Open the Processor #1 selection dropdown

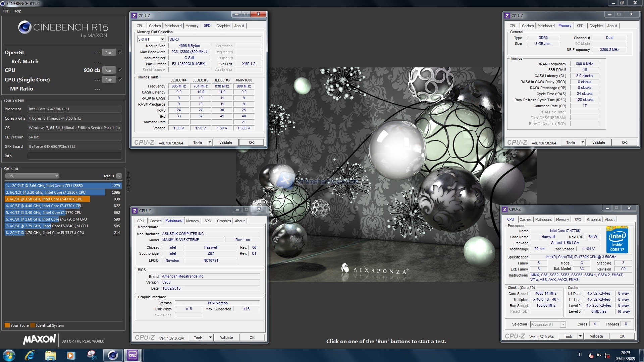pyautogui.click(x=563, y=324)
